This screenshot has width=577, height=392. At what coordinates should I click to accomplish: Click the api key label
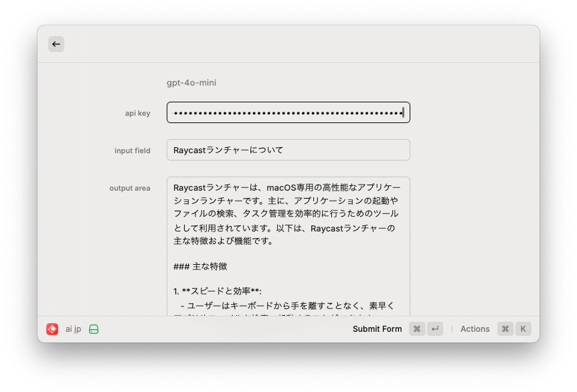coord(138,113)
